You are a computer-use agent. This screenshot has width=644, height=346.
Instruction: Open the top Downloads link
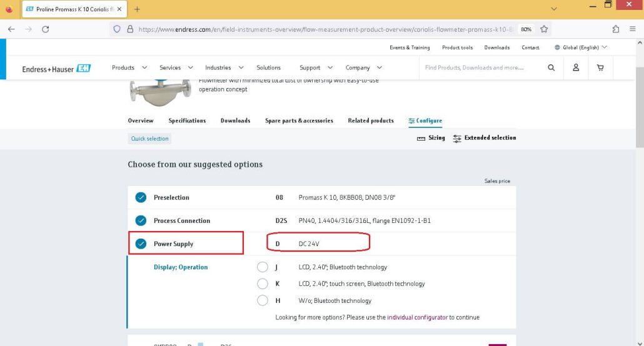pyautogui.click(x=497, y=47)
